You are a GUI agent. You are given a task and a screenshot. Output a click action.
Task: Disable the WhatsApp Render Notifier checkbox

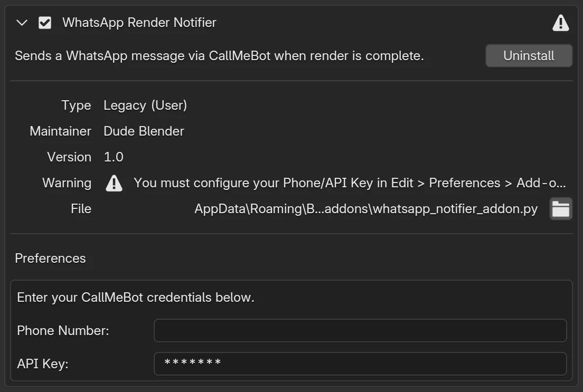coord(45,23)
